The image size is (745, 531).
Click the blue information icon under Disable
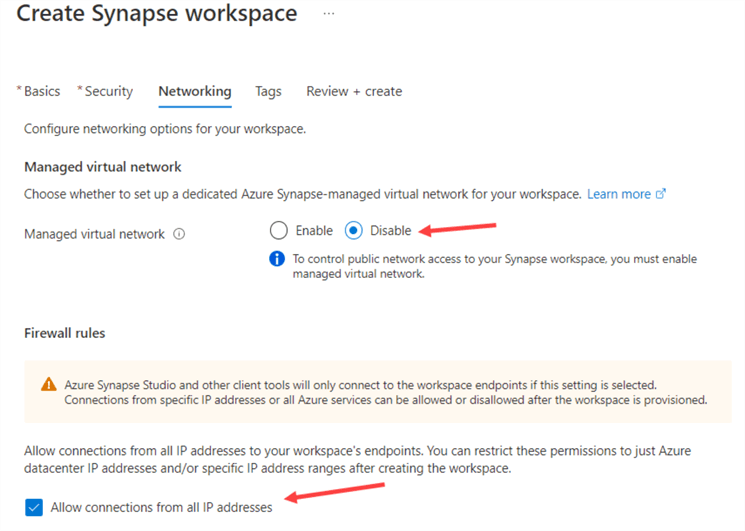277,260
